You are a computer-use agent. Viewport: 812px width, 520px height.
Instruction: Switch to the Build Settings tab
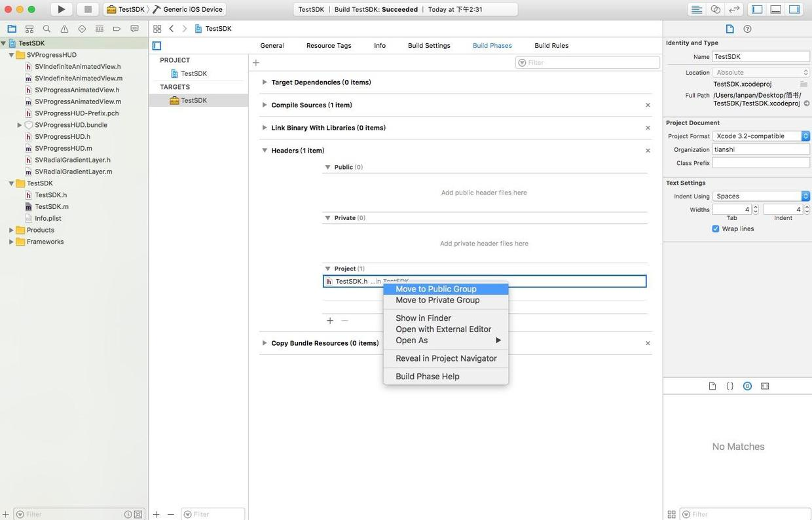point(429,46)
